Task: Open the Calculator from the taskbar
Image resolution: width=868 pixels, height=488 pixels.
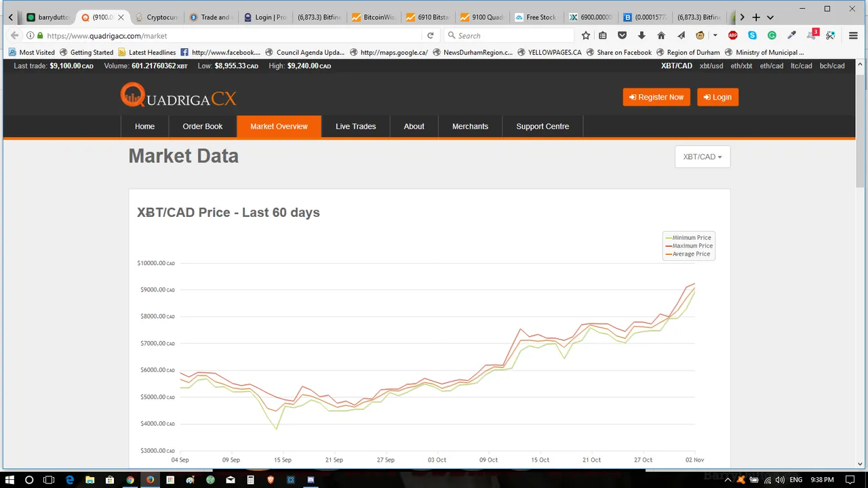Action: pyautogui.click(x=250, y=480)
